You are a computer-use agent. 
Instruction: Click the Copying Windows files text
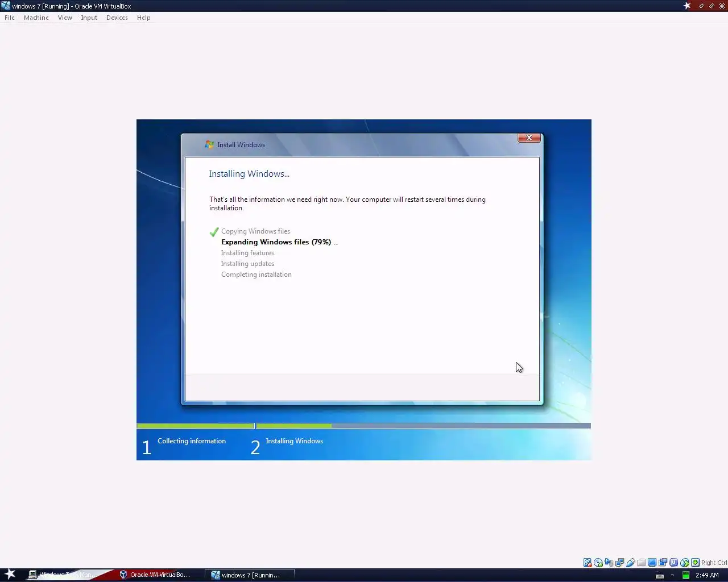pyautogui.click(x=255, y=231)
